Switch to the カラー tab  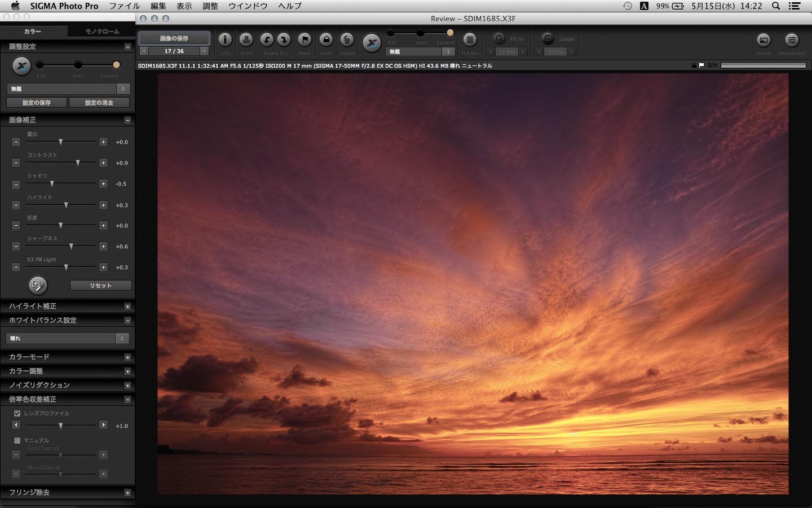click(x=33, y=32)
